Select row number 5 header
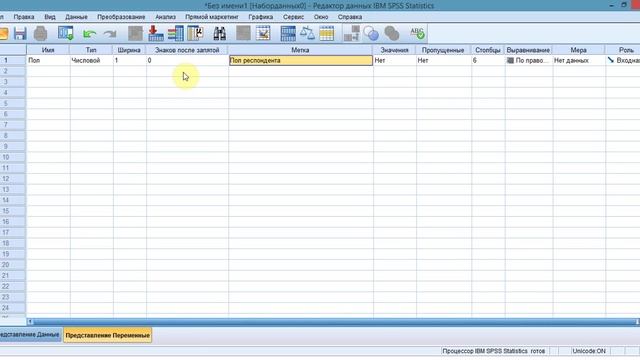640x360 pixels. coord(13,103)
